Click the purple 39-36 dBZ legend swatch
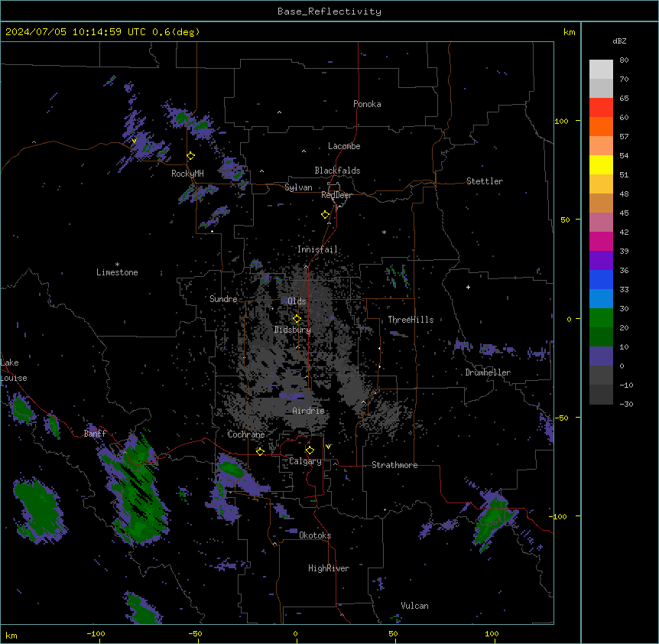Viewport: 659px width, 644px height. pos(601,261)
